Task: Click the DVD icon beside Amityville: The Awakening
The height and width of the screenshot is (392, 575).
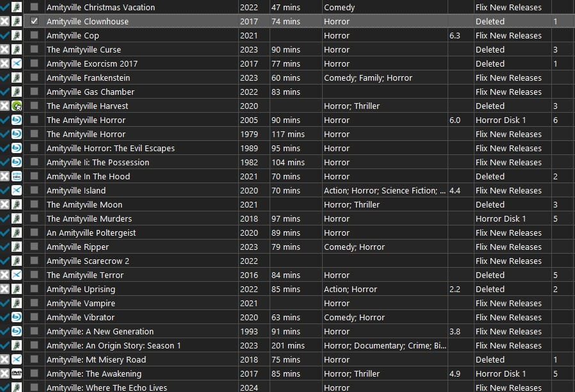Action: (x=17, y=374)
